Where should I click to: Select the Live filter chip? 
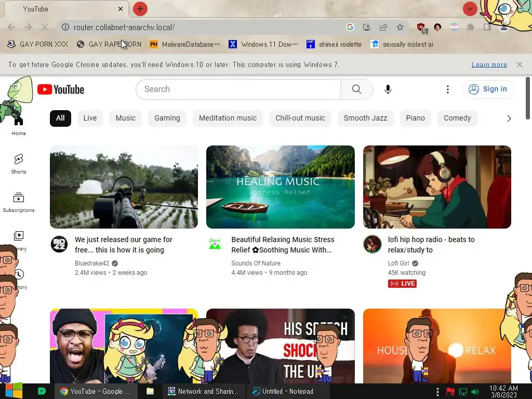90,118
